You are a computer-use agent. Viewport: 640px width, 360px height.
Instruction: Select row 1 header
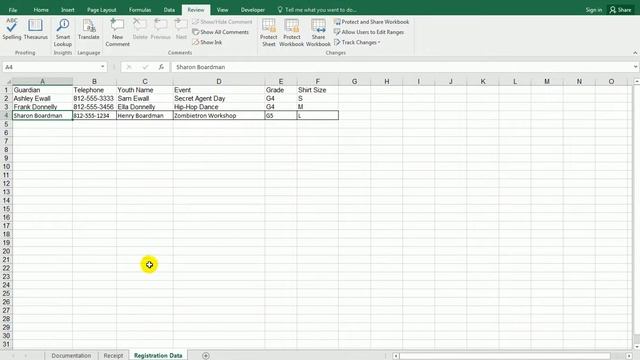[x=6, y=90]
